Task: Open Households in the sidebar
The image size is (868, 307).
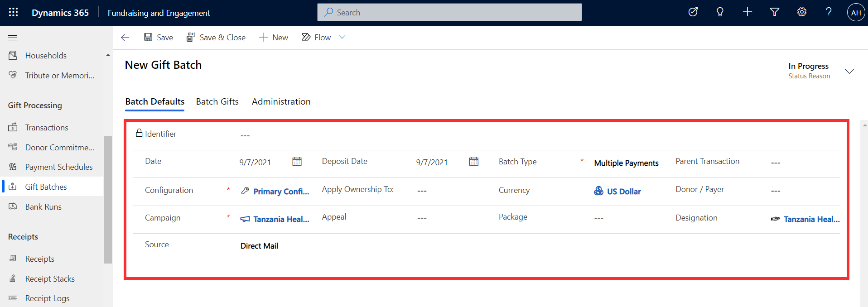Action: pyautogui.click(x=46, y=56)
